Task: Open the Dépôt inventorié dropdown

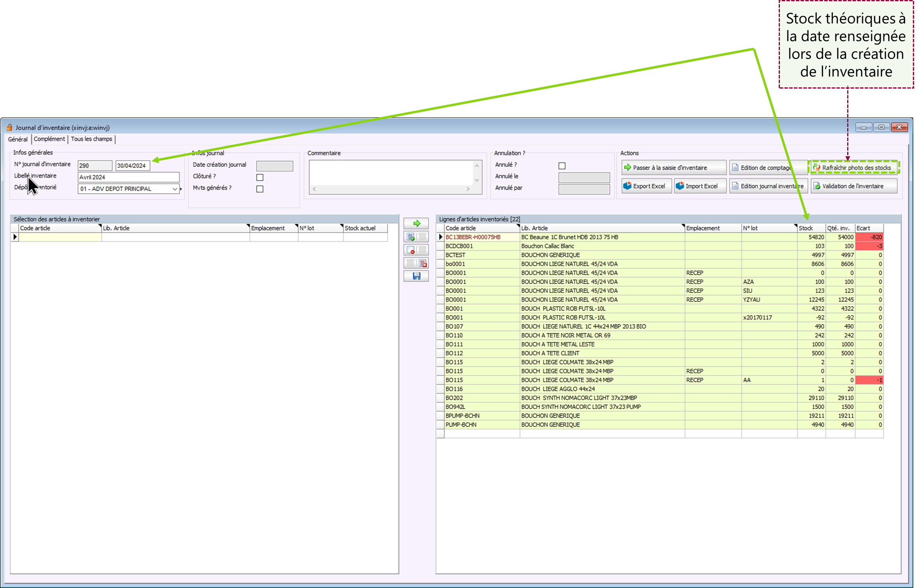Action: click(x=175, y=189)
